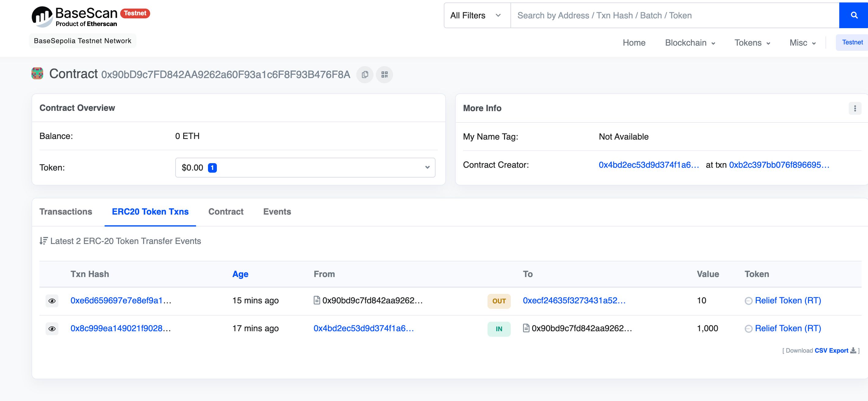
Task: Select the ERC20 Token Txns tab
Action: 150,212
